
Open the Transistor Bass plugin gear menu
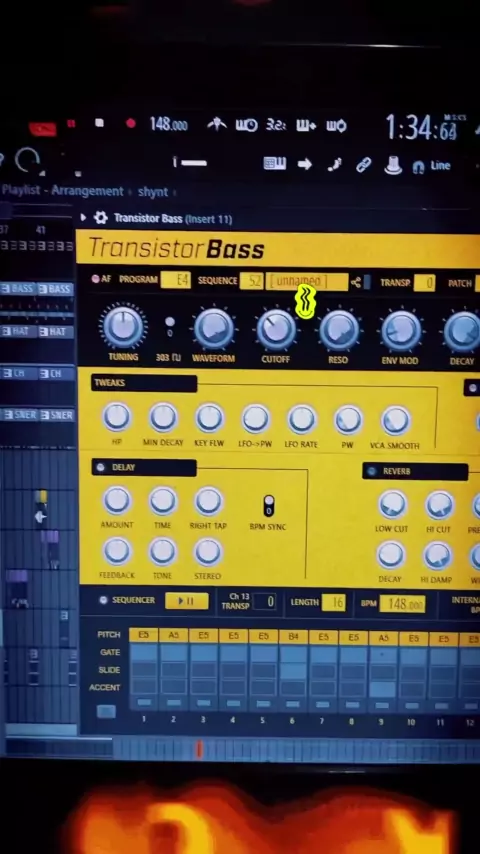pos(100,218)
